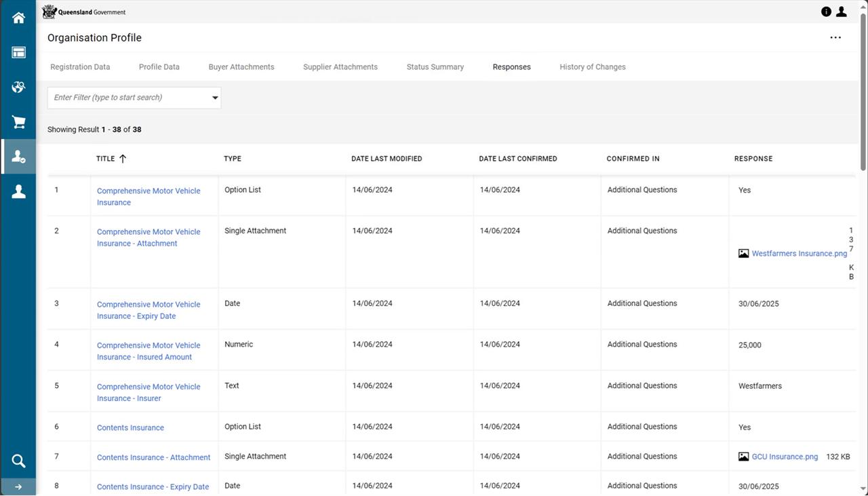Click the Date Last Modified column header

(x=387, y=159)
